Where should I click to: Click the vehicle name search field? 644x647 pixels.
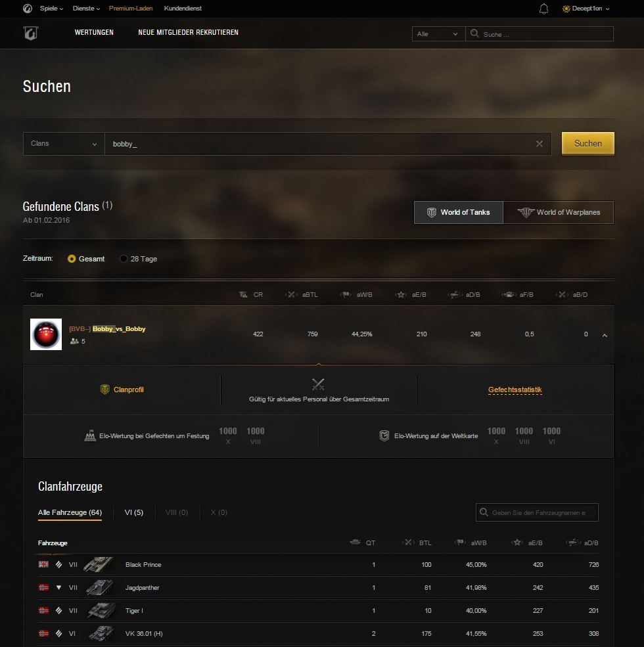pos(537,512)
